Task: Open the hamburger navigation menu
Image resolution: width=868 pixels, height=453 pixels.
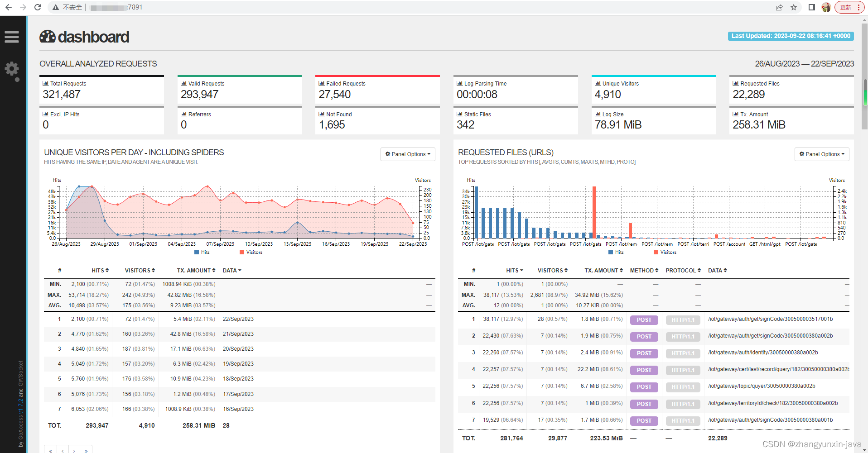Action: point(12,37)
